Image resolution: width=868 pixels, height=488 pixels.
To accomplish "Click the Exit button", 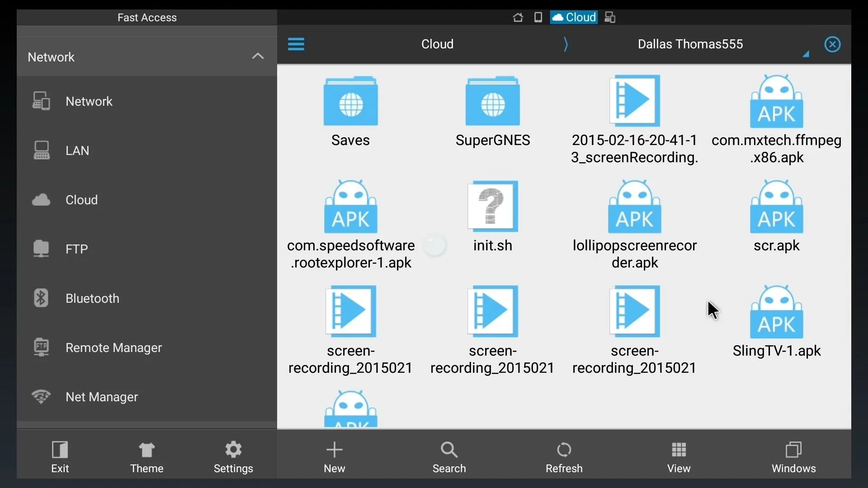I will pyautogui.click(x=60, y=457).
